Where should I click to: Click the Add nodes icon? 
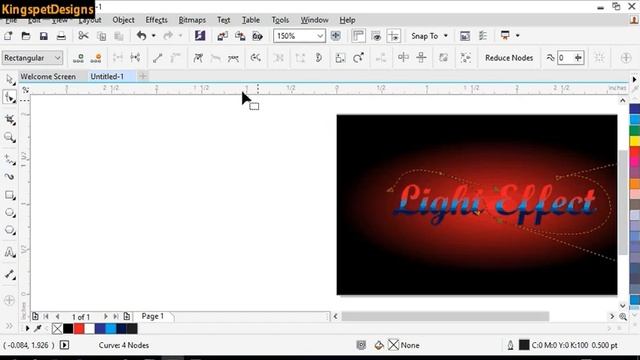[78, 58]
